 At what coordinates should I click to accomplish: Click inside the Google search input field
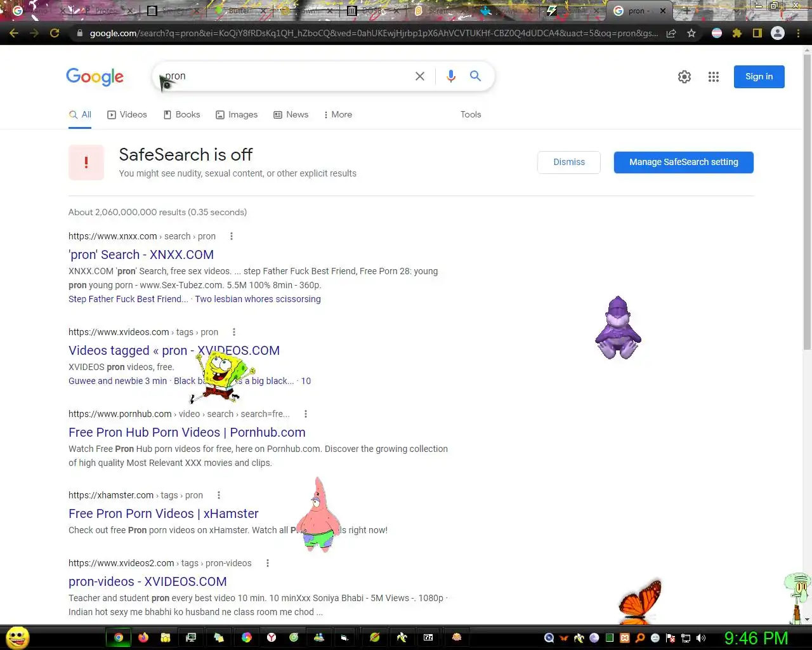[285, 76]
